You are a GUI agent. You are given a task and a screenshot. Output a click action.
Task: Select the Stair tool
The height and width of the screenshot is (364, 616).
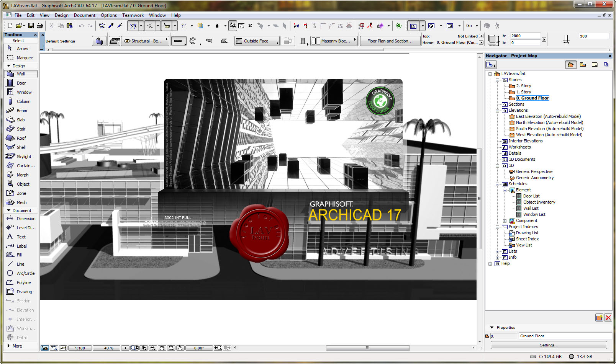(x=21, y=129)
